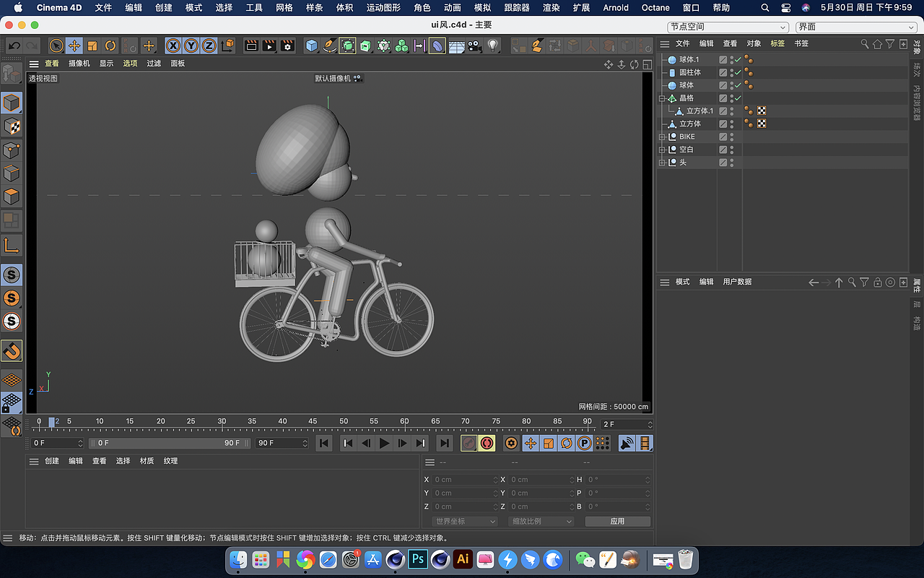Select the Move tool in top toolbar
924x578 pixels.
coord(74,46)
